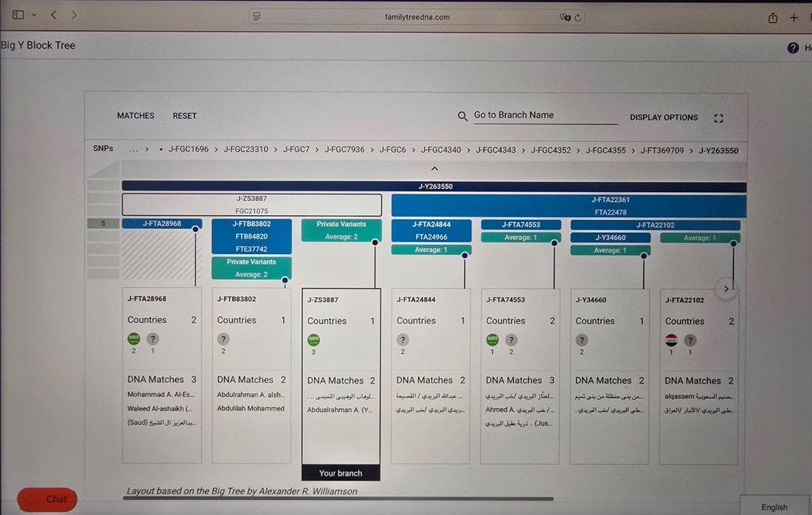812x515 pixels.
Task: Click unknown country icon in J-FTA24844 card
Action: pyautogui.click(x=403, y=340)
